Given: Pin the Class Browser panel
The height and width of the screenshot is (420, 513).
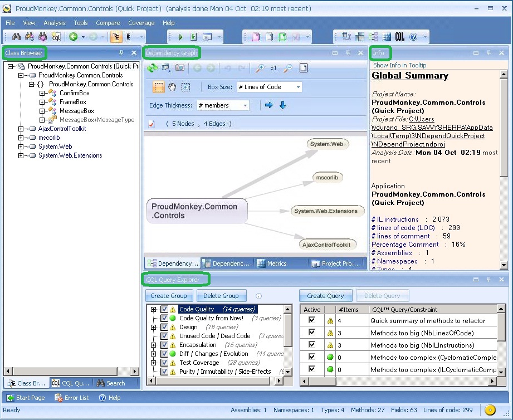Looking at the screenshot, I should pos(121,52).
